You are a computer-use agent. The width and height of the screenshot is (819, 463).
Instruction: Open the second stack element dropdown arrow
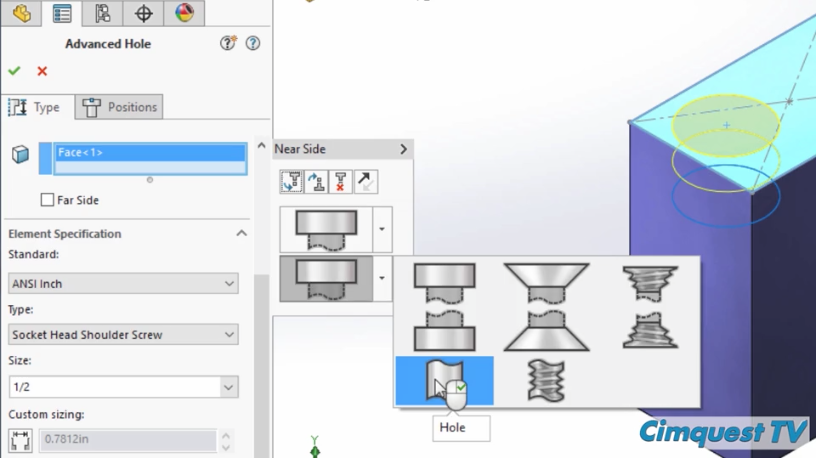pyautogui.click(x=382, y=279)
